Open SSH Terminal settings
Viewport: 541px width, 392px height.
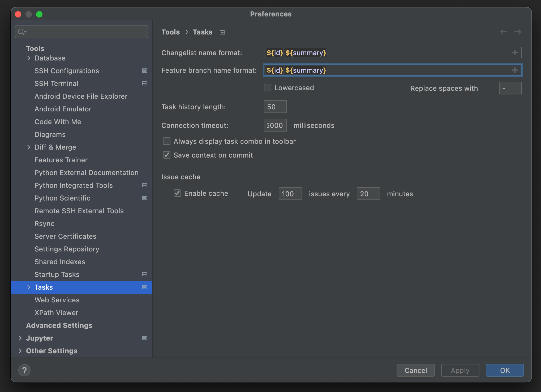[x=56, y=84]
